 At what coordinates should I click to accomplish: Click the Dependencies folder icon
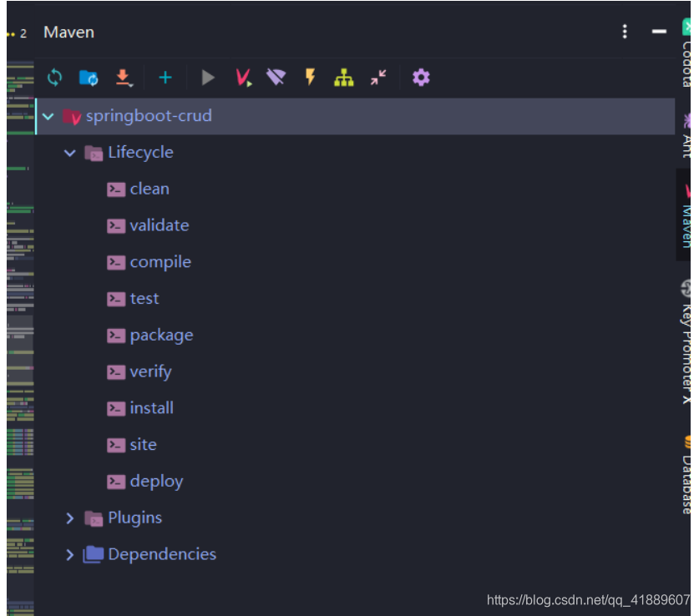(94, 554)
